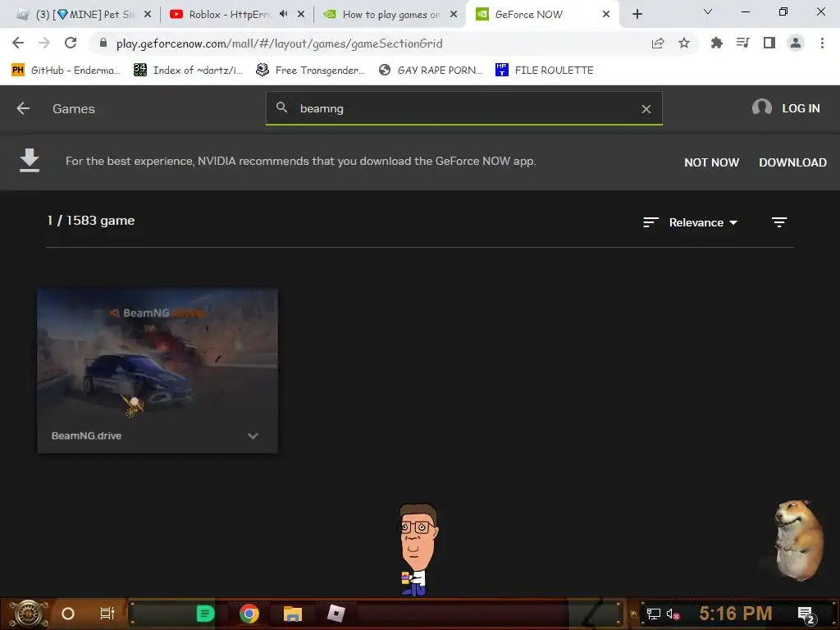Image resolution: width=840 pixels, height=630 pixels.
Task: Click the sort lines icon beside Relevance
Action: click(x=651, y=222)
